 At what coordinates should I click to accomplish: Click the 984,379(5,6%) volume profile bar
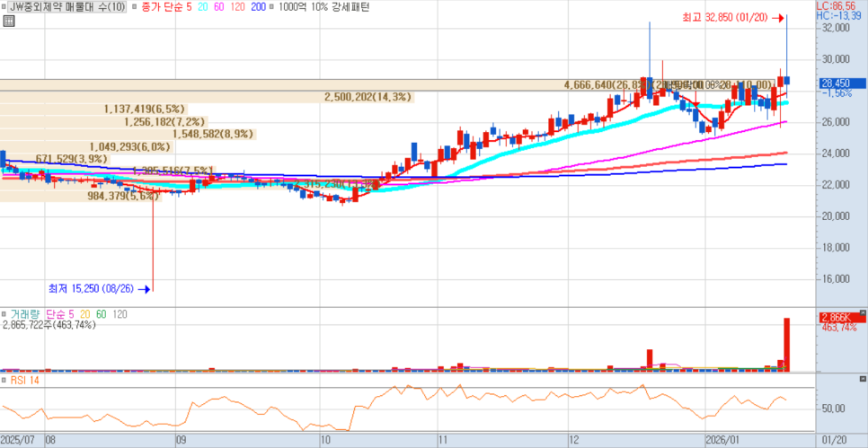81,196
